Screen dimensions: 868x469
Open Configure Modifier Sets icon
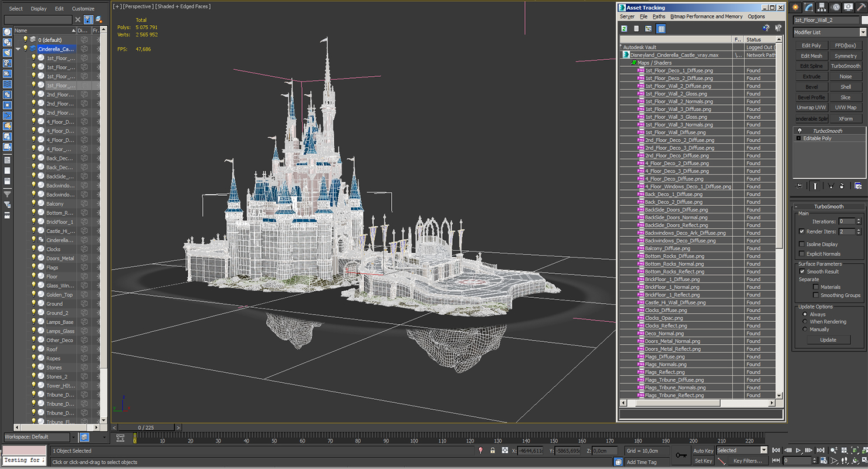coord(858,186)
